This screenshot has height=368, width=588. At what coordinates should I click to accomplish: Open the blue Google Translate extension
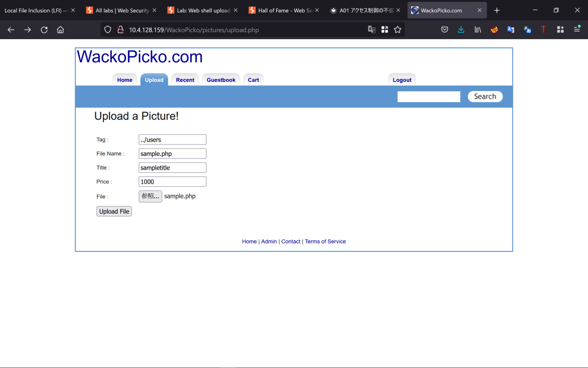coord(511,30)
